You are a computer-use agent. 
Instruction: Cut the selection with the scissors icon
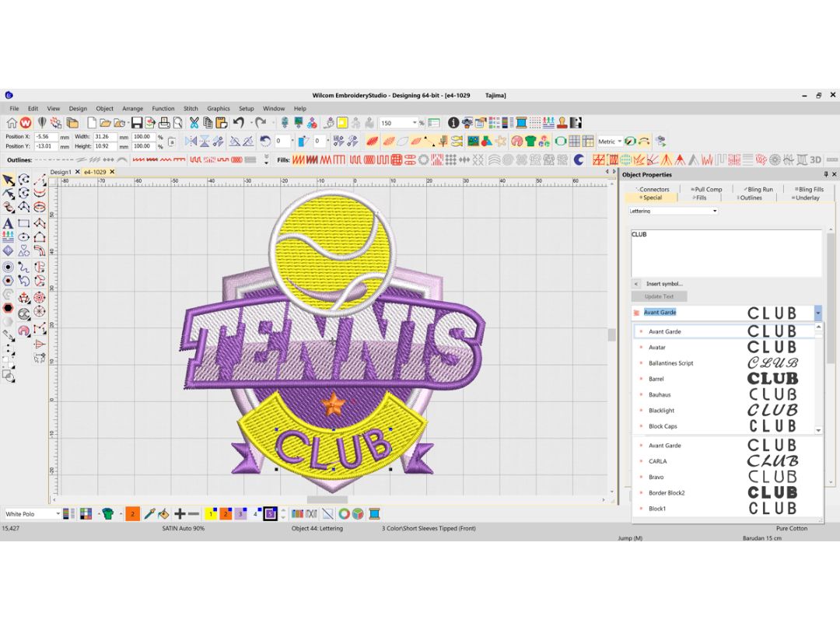194,123
